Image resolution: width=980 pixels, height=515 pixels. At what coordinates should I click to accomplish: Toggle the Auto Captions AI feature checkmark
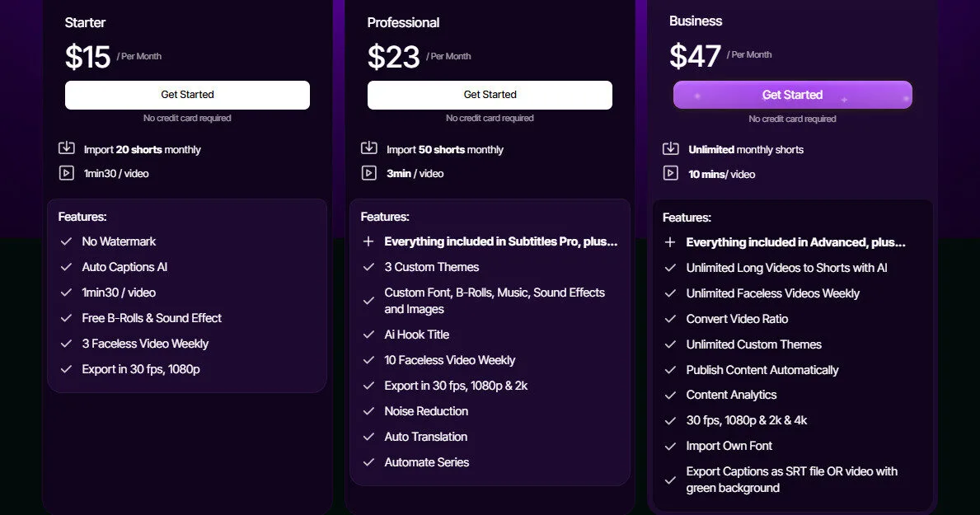pos(67,267)
